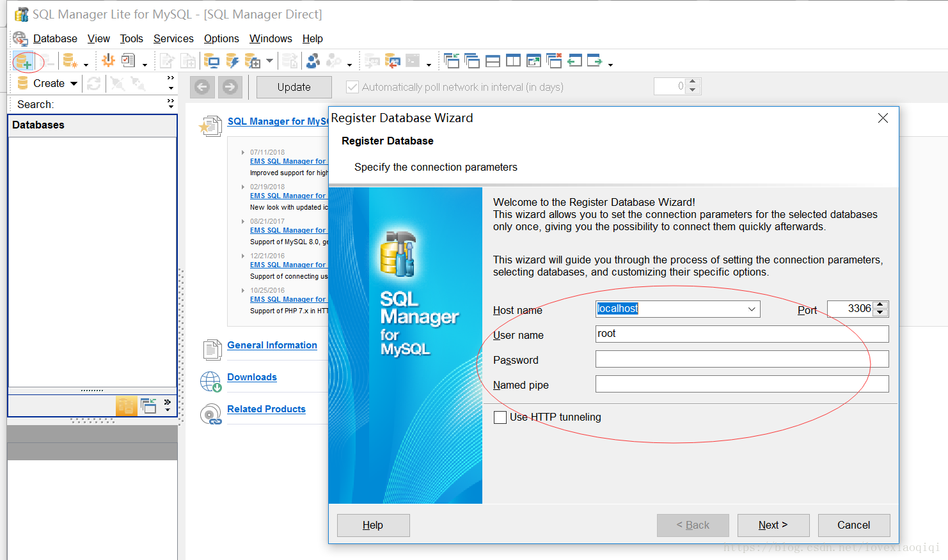This screenshot has width=948, height=560.
Task: Open the General Information link
Action: click(x=272, y=345)
